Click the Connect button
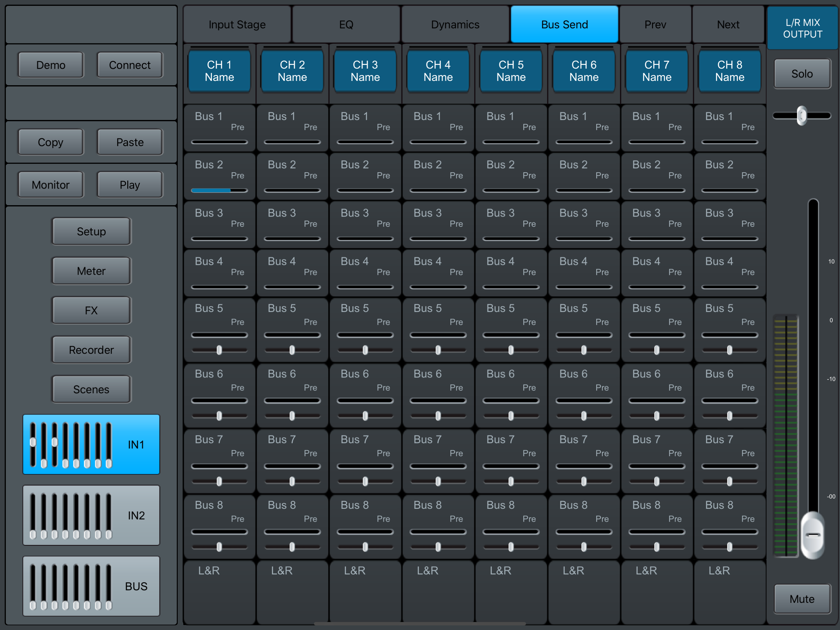This screenshot has height=630, width=840. pos(129,65)
